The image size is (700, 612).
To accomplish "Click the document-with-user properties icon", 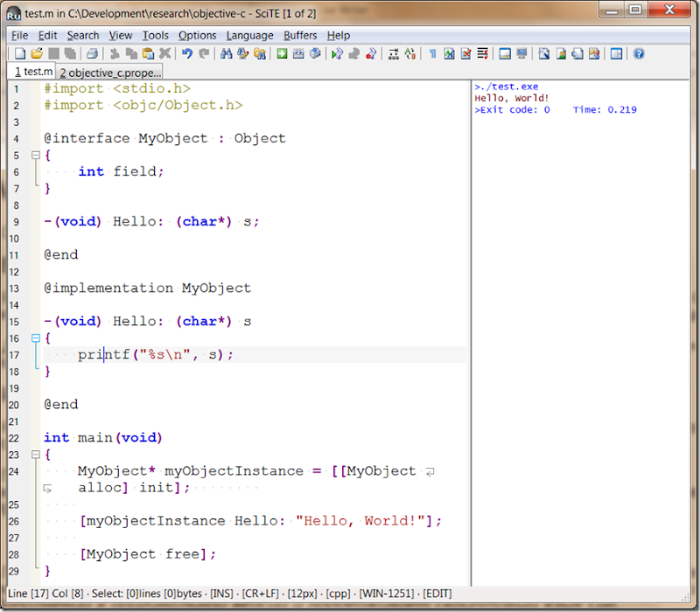I will coord(561,54).
